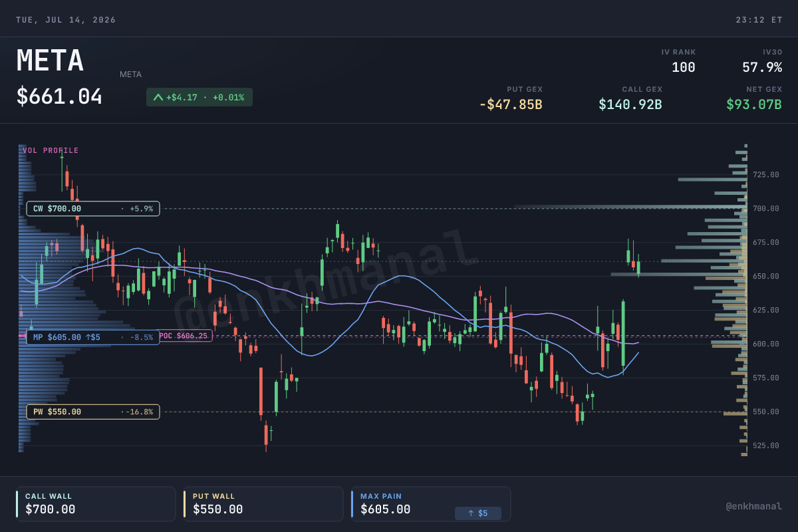
Task: Click the 23:12 ET timestamp
Action: click(759, 20)
